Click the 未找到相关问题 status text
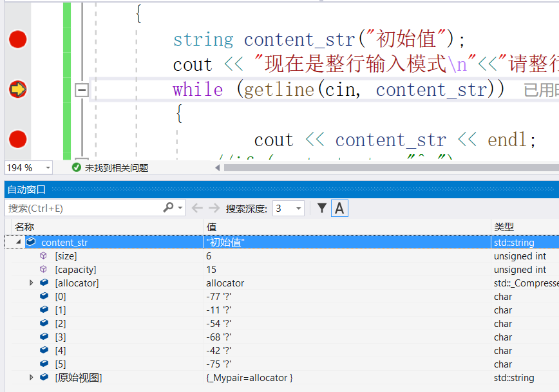The width and height of the screenshot is (559, 392). coord(116,168)
